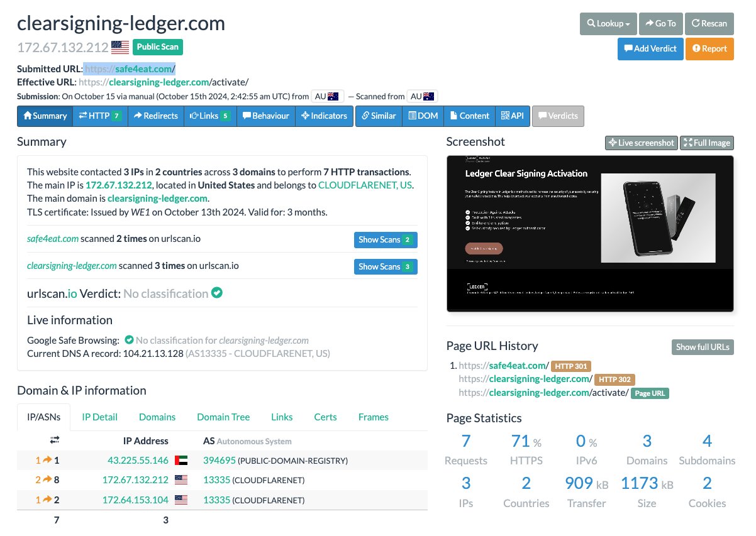Open the Links tab with 5 links
756x536 pixels.
point(210,116)
